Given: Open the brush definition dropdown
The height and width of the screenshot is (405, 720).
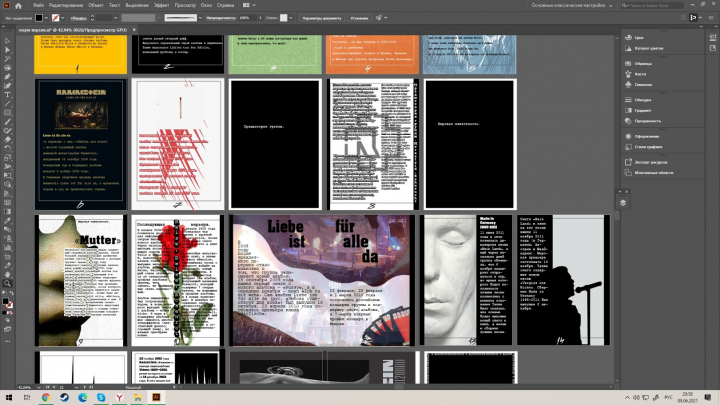Looking at the screenshot, I should click(x=200, y=18).
